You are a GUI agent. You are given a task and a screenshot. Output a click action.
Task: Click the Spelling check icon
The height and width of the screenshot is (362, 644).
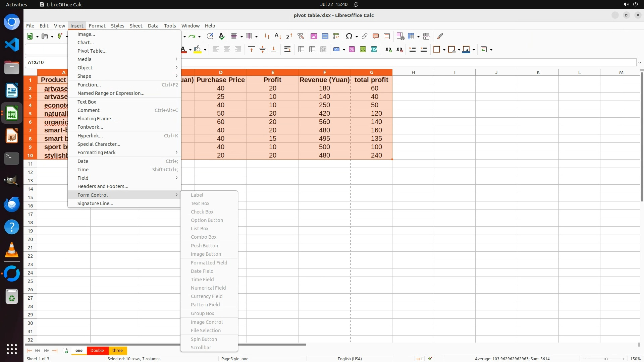222,36
